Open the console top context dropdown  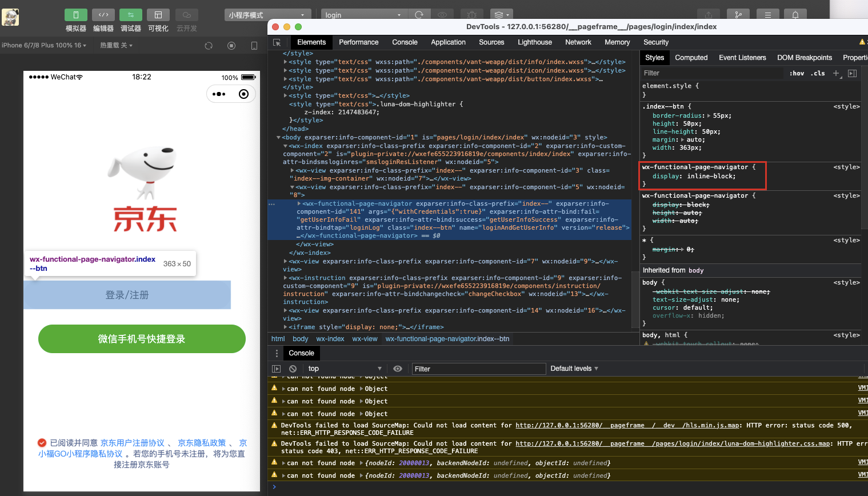tap(345, 369)
